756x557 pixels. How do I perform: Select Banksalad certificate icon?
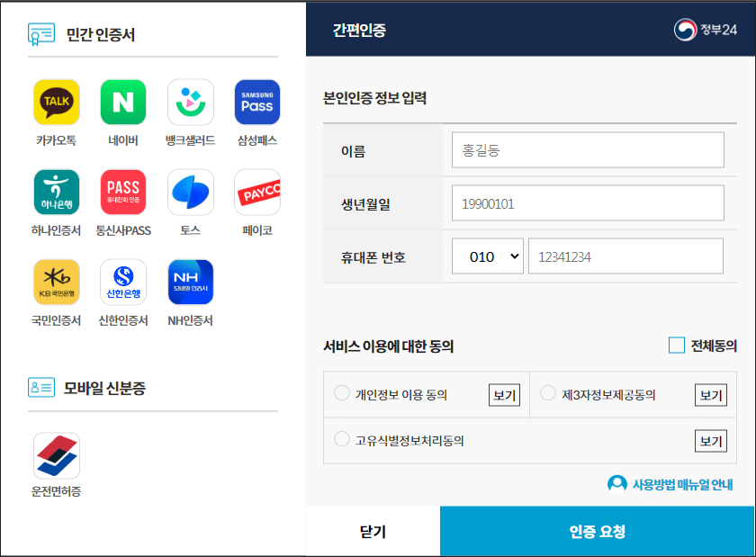tap(191, 103)
